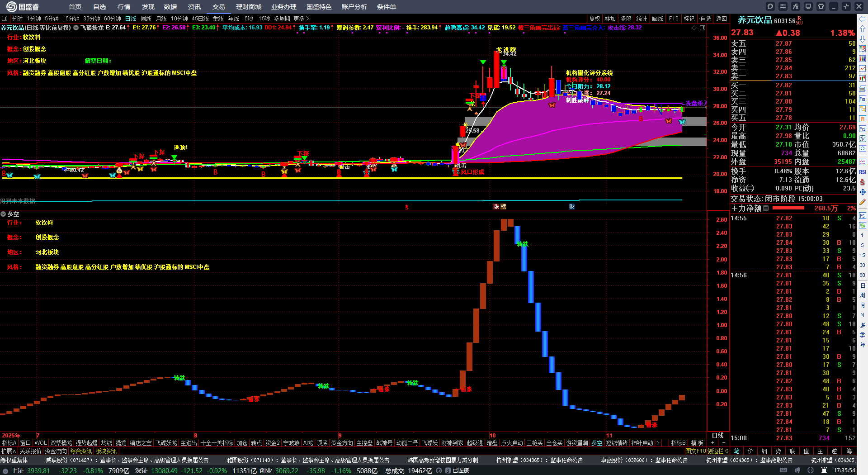Open the formula fx icon in title bar
This screenshot has width=868, height=475.
[796, 6]
